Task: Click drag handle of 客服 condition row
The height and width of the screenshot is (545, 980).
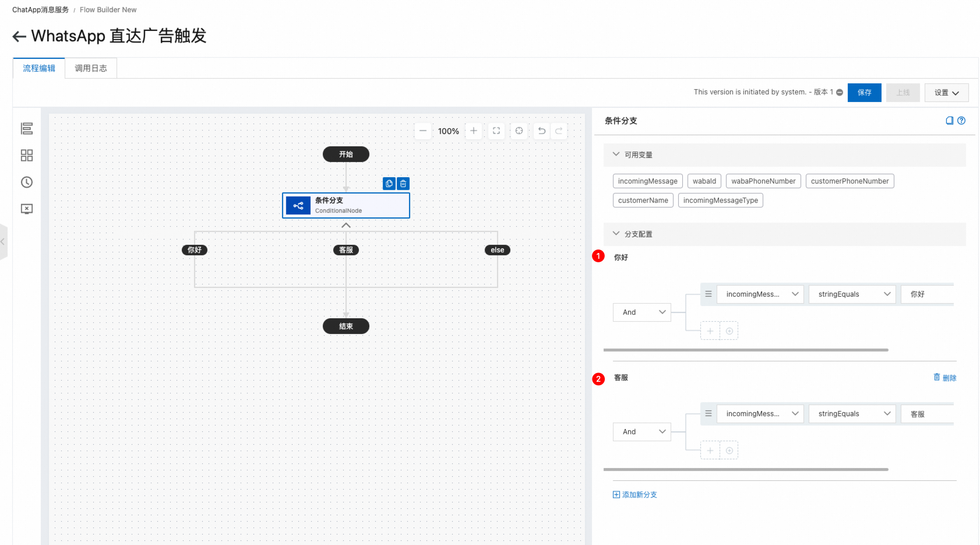Action: [x=708, y=414]
